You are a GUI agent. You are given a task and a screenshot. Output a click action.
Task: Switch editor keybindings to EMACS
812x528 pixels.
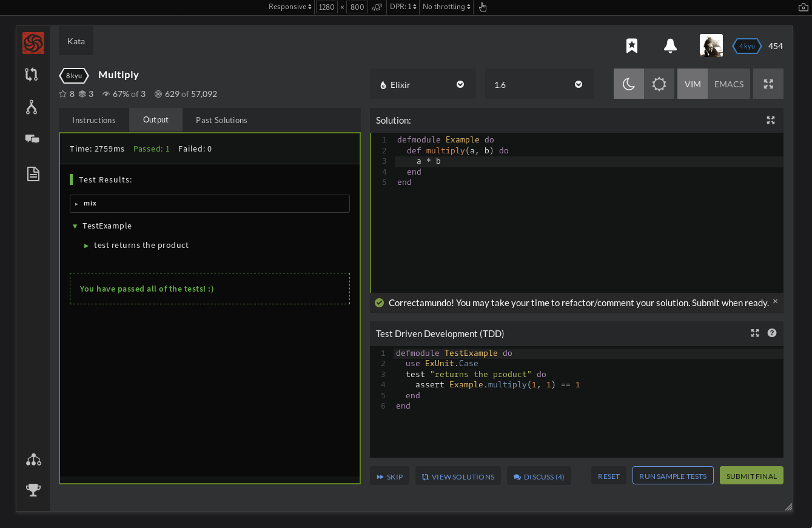tap(728, 84)
